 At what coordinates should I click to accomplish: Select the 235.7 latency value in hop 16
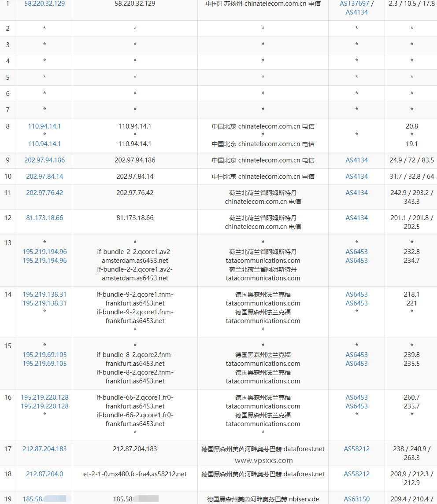[411, 406]
